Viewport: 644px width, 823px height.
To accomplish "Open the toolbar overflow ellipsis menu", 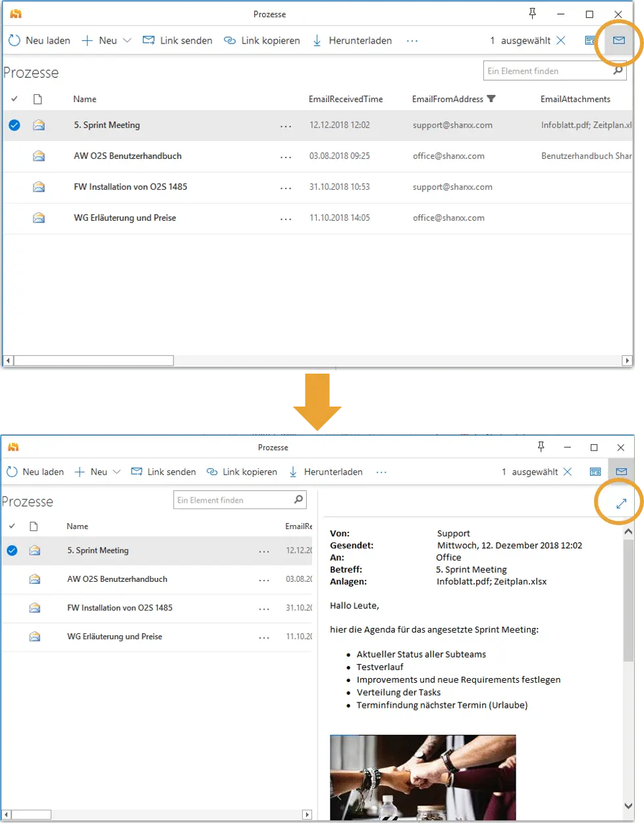I will (x=412, y=40).
